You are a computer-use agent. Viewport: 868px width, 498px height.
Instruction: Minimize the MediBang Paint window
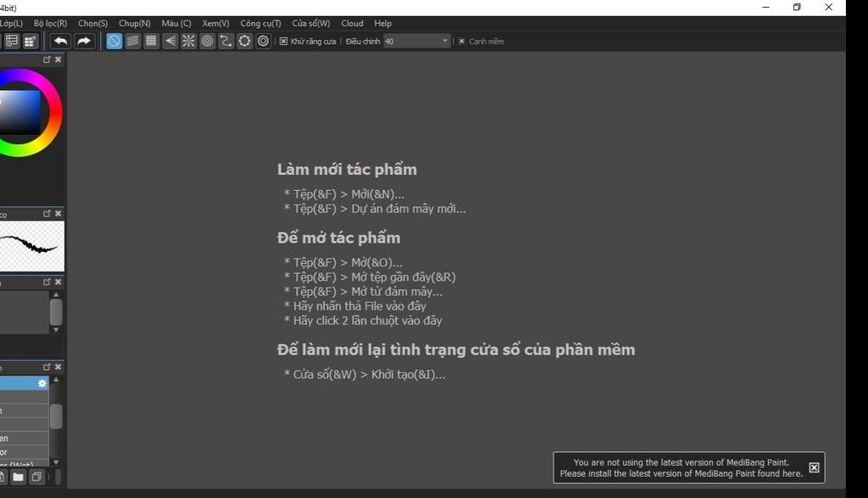point(766,7)
